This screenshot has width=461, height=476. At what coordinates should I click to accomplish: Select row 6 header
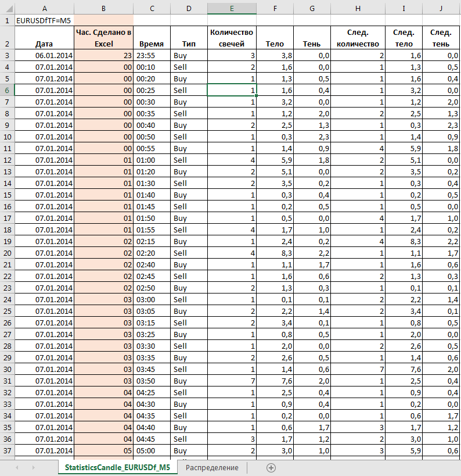[x=8, y=90]
